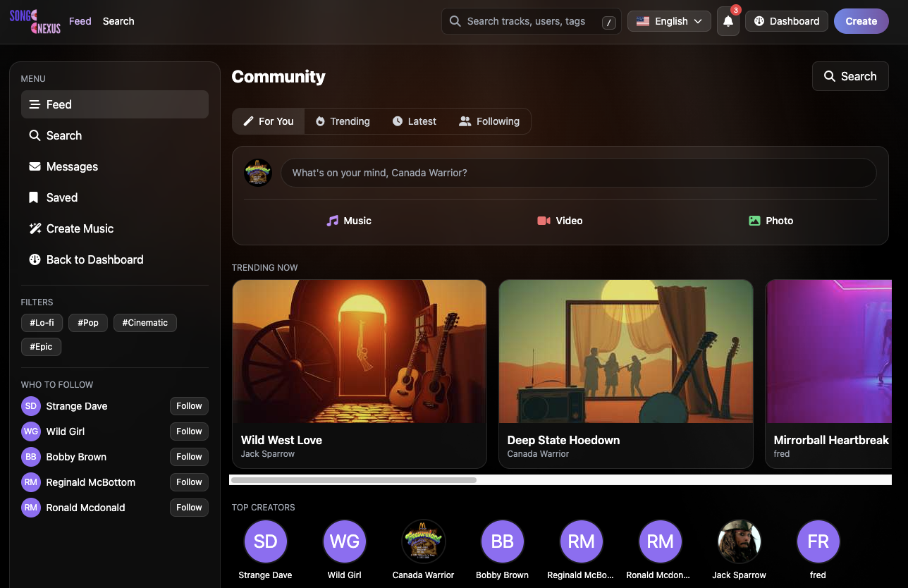The width and height of the screenshot is (908, 588).
Task: Select the Following tab
Action: (x=489, y=121)
